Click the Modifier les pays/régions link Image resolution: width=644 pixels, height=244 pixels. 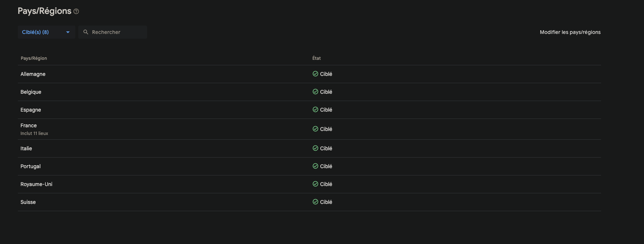tap(570, 32)
